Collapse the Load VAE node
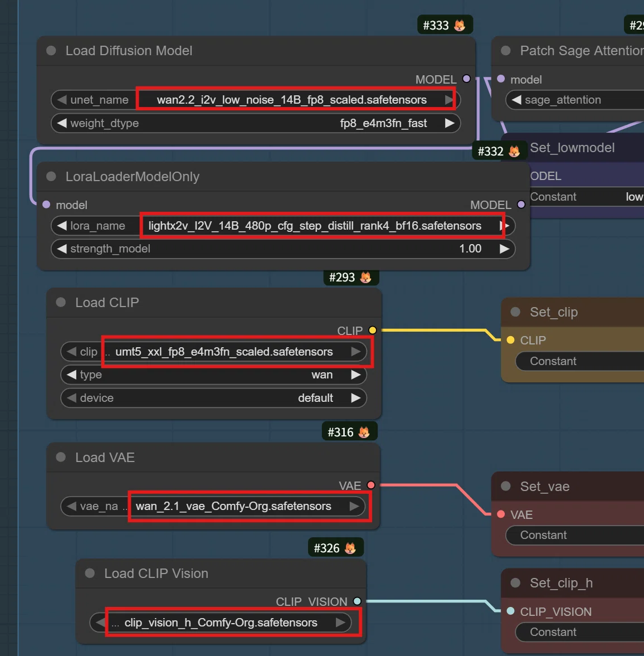Image resolution: width=644 pixels, height=656 pixels. [61, 457]
